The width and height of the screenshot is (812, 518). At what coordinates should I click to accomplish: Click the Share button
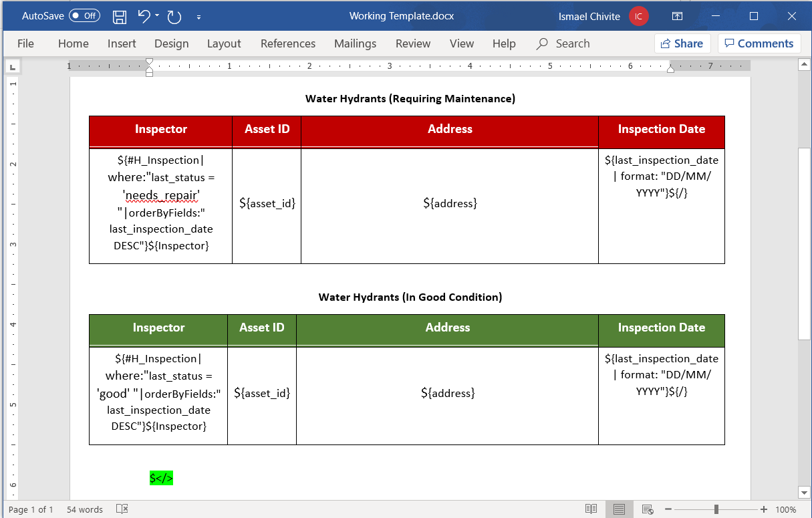coord(682,43)
